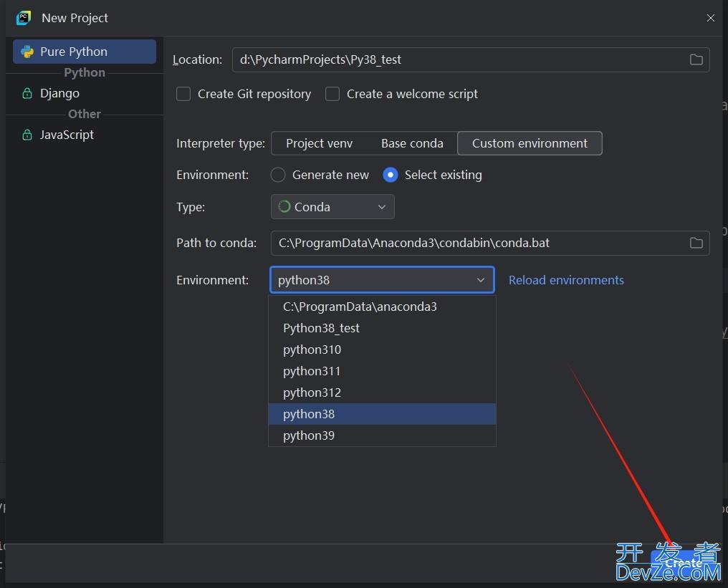Click the Location path text field

(459, 59)
